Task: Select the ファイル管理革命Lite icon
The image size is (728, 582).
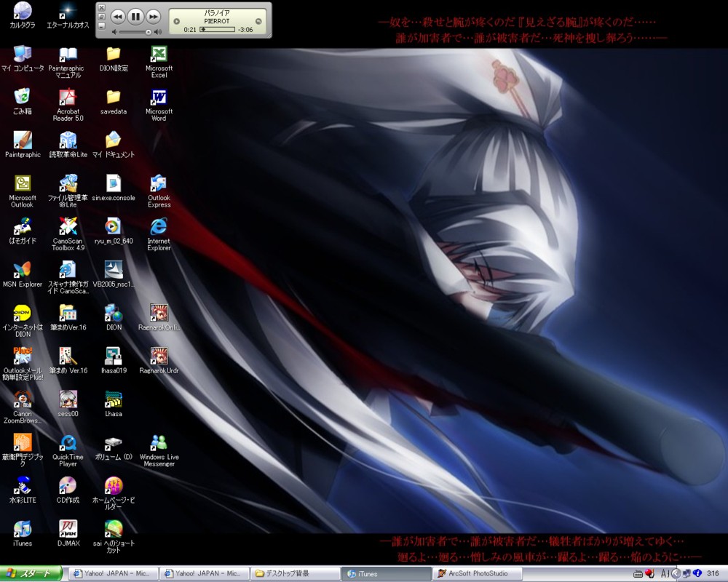Action: (x=68, y=191)
